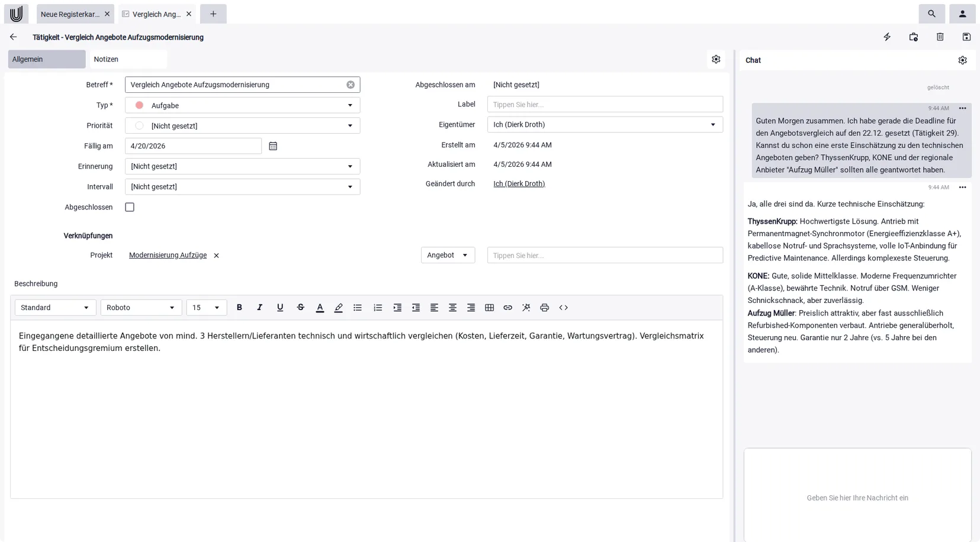Go back with the arrow icon

coord(13,37)
